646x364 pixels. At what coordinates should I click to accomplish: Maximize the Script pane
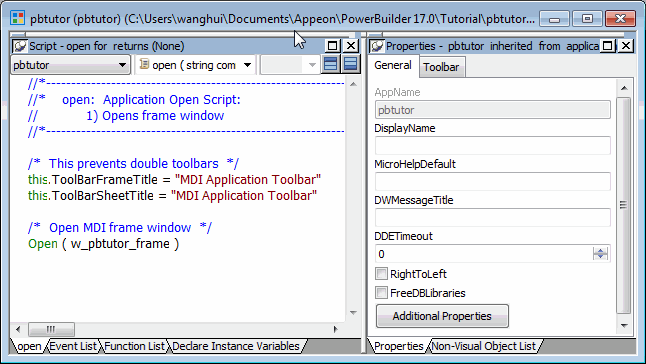332,46
